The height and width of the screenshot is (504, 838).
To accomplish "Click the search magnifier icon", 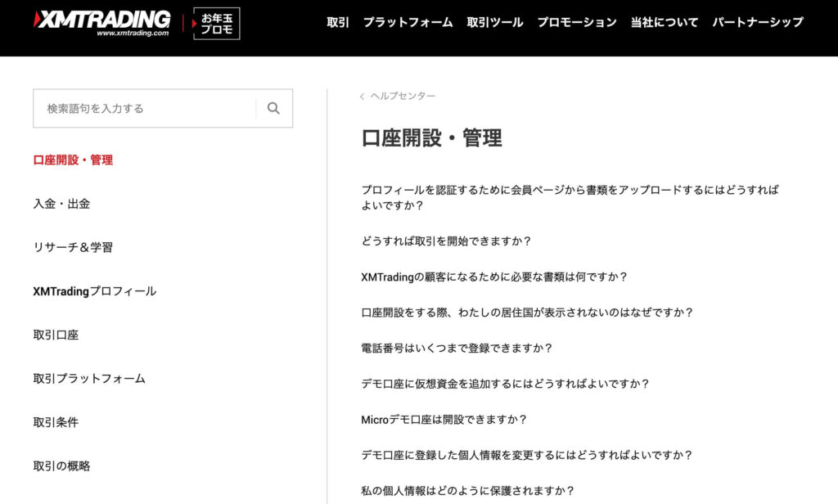I will [273, 108].
